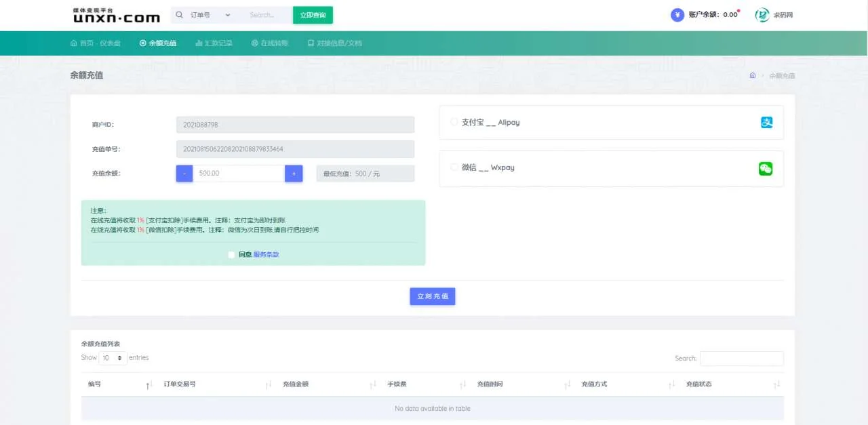Image resolution: width=868 pixels, height=425 pixels.
Task: Select the Alipay radio button
Action: point(454,122)
